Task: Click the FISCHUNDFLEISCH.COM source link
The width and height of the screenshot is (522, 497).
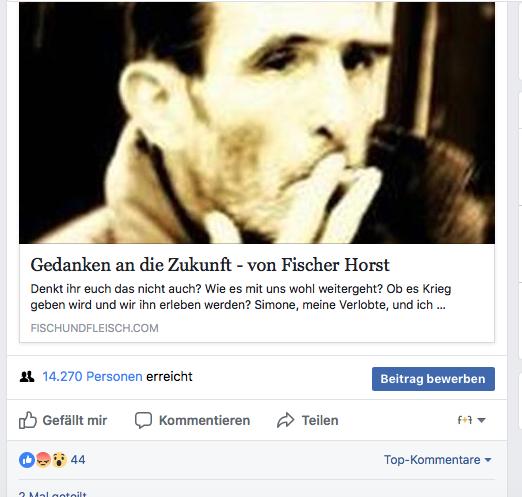Action: 94,328
